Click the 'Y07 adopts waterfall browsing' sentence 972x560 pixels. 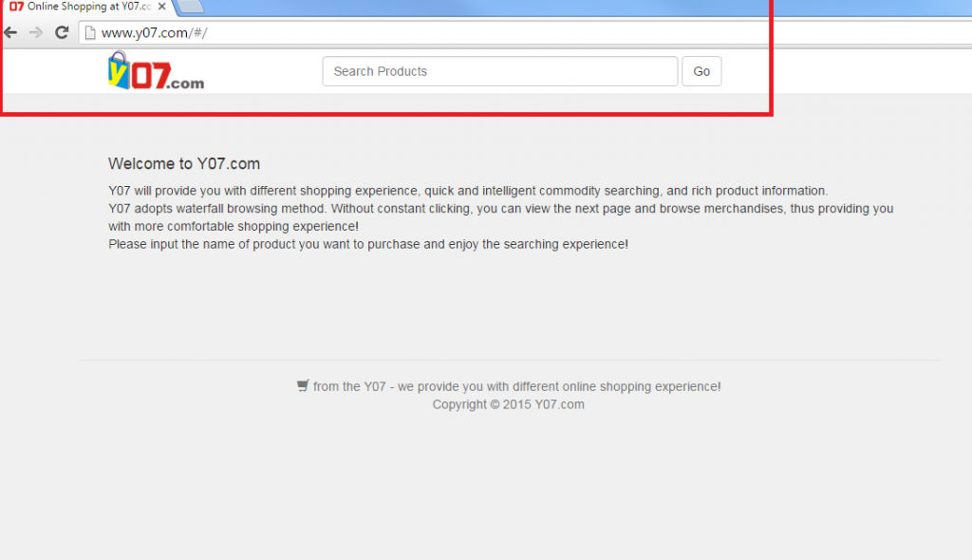pos(500,209)
